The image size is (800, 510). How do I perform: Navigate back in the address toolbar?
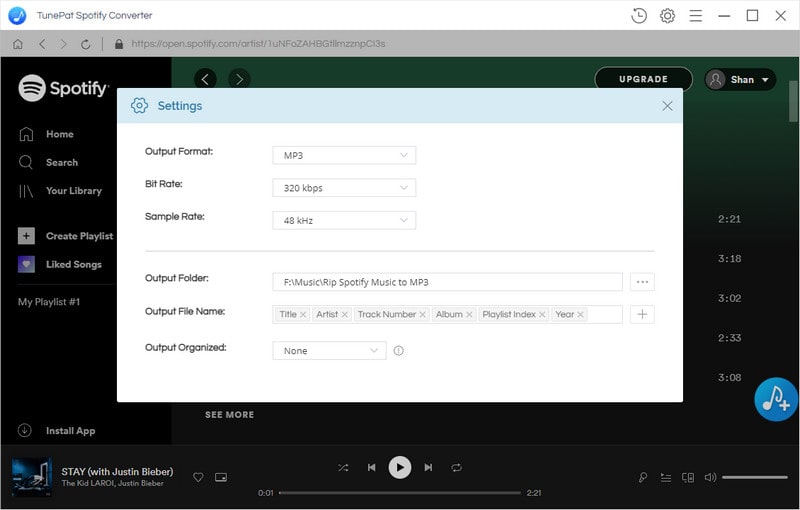pyautogui.click(x=42, y=44)
